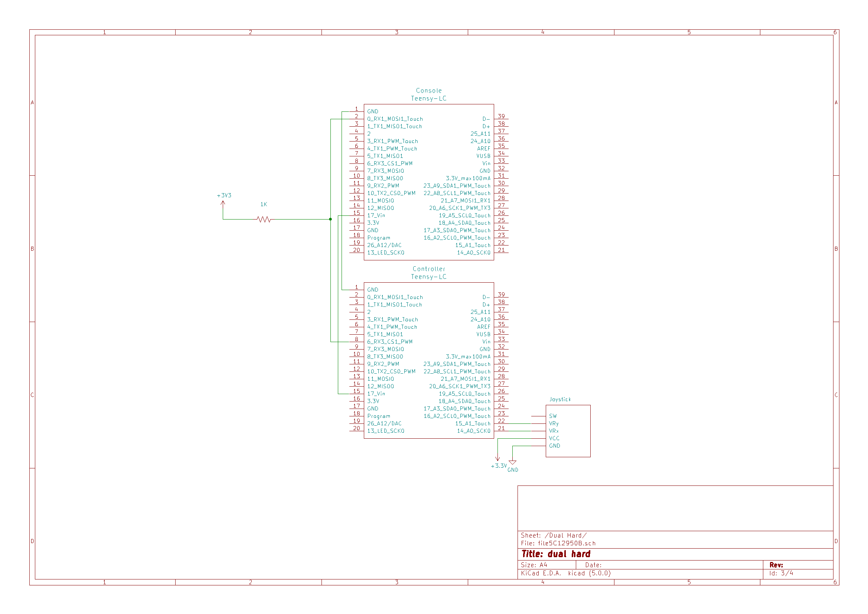Image resolution: width=868 pixels, height=614 pixels.
Task: Click Console pin 10_TX2_CS0_PWM label
Action: [x=391, y=193]
